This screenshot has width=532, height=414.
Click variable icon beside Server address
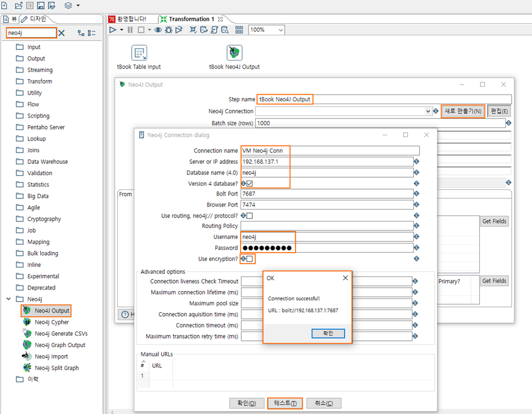click(x=417, y=161)
